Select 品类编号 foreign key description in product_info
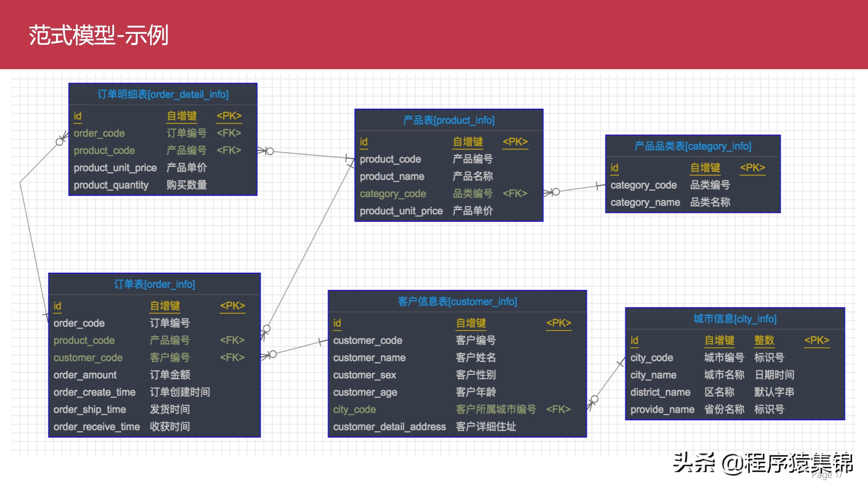868x488 pixels. coord(473,194)
